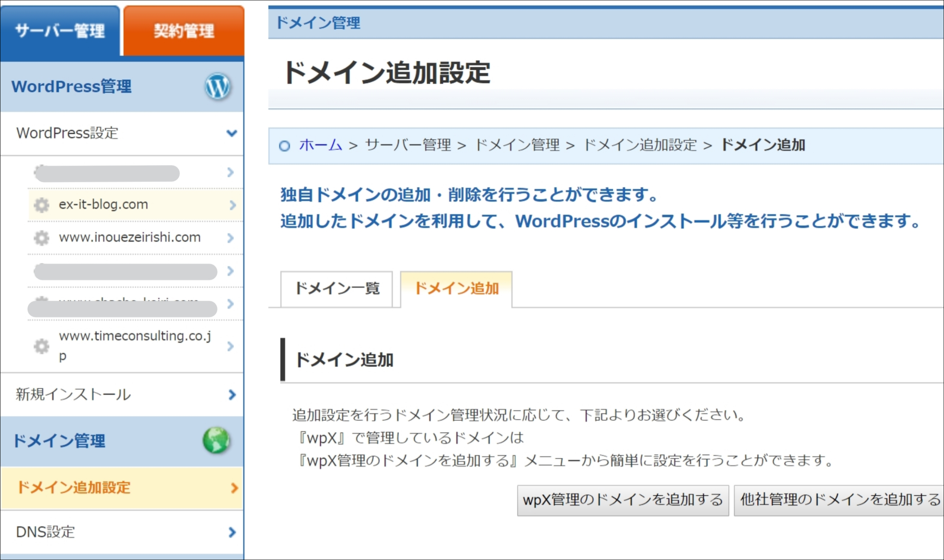This screenshot has height=560, width=944.
Task: Click orange chevron of ドメイン追加設定
Action: coord(235,488)
